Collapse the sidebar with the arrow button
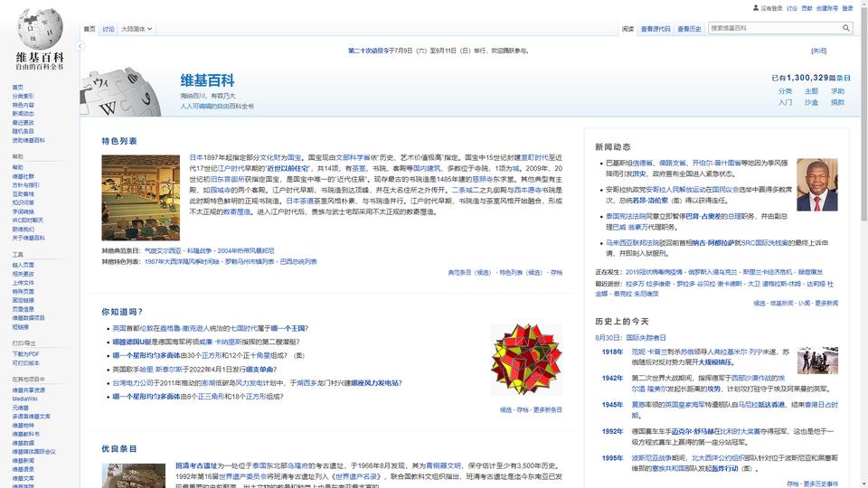 [80, 46]
